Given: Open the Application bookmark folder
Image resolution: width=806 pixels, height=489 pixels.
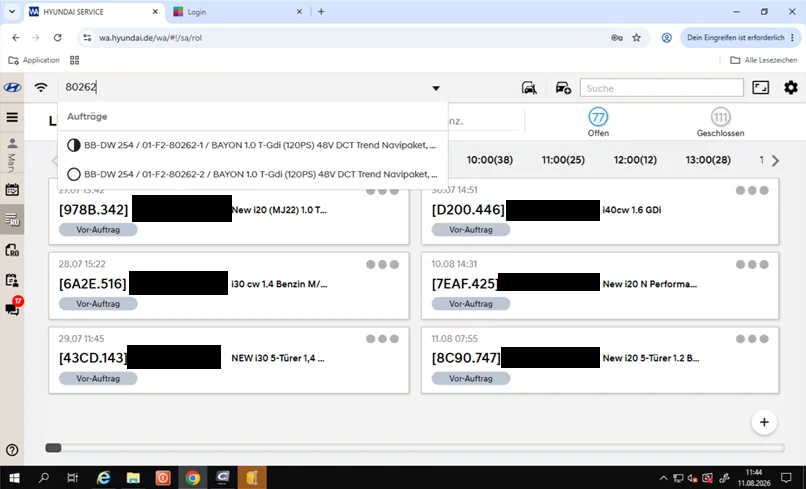Looking at the screenshot, I should click(34, 60).
